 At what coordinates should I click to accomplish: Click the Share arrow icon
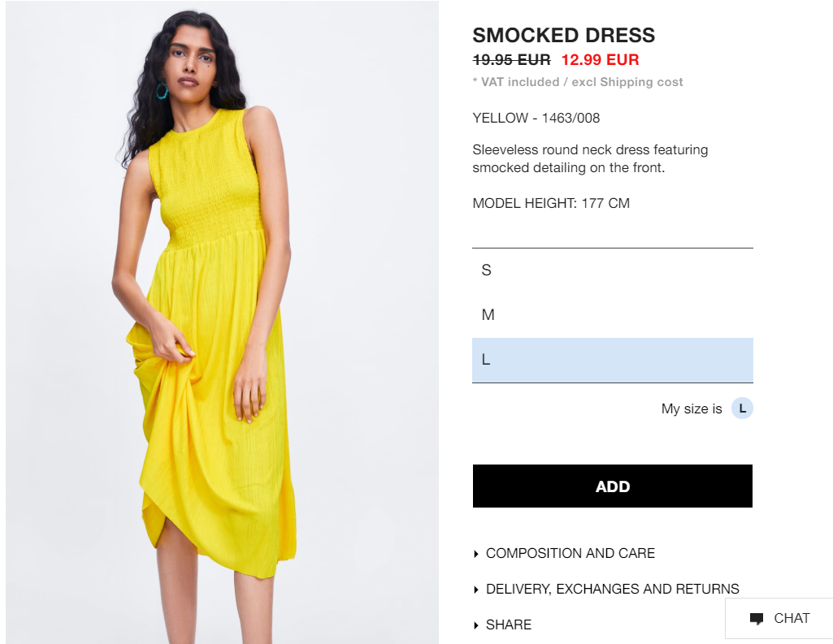click(476, 625)
